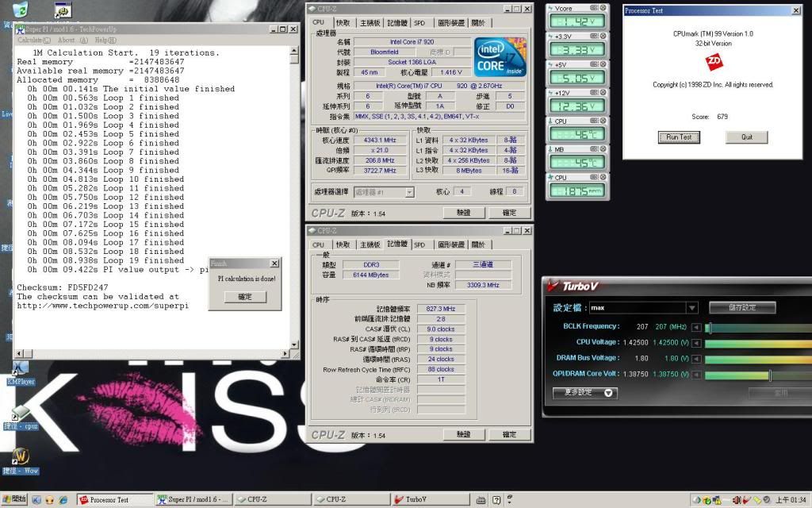Open settings icon on the +3.3V monitor widget

pos(594,37)
